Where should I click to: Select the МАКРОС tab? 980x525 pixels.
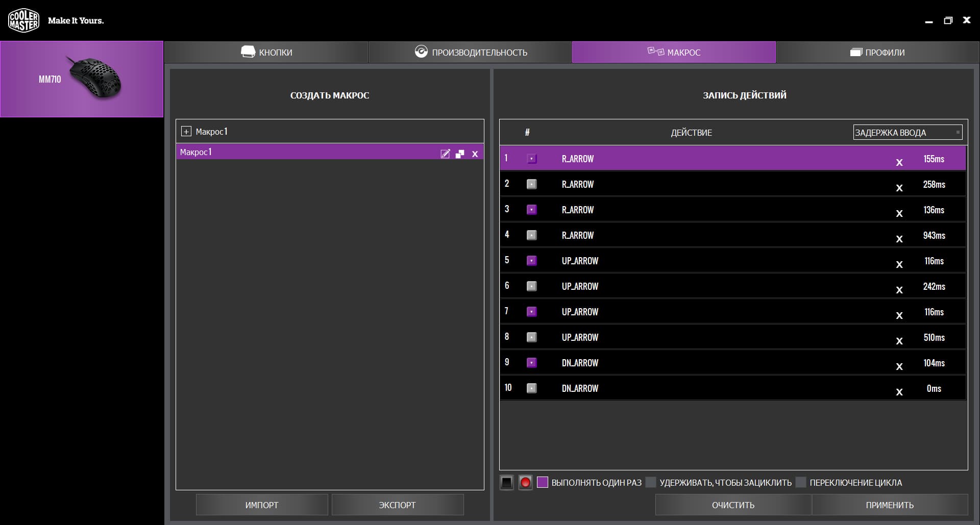click(674, 52)
